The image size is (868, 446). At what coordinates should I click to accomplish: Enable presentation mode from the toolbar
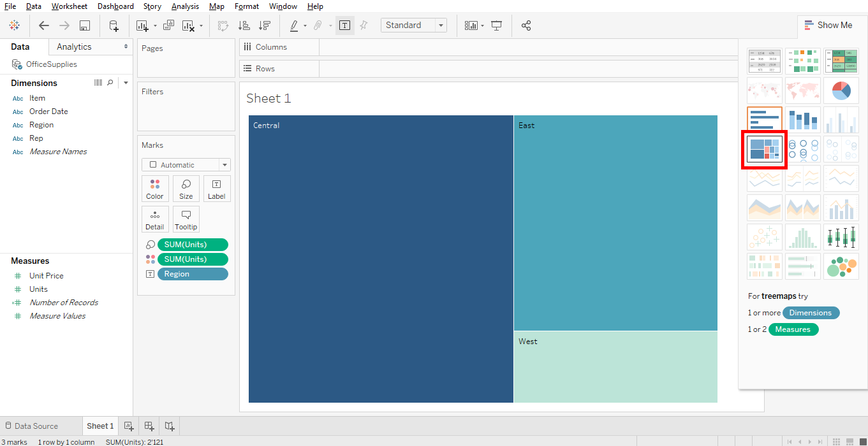[497, 25]
